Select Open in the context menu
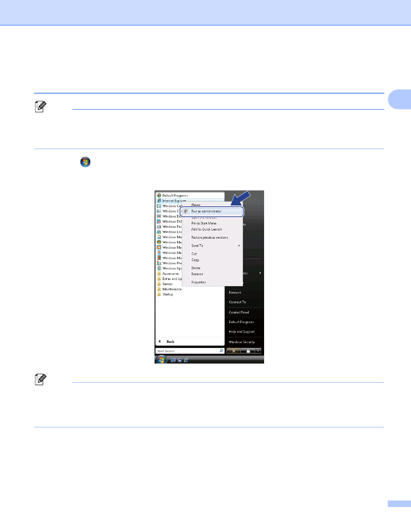 [x=196, y=205]
